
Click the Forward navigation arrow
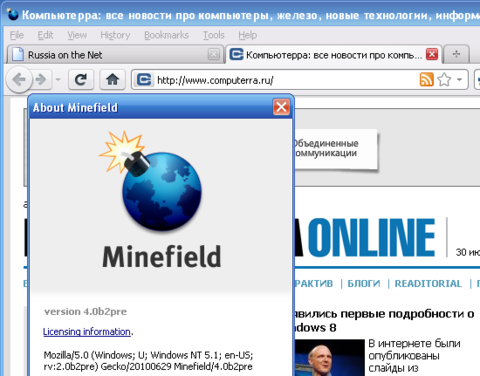pos(41,80)
